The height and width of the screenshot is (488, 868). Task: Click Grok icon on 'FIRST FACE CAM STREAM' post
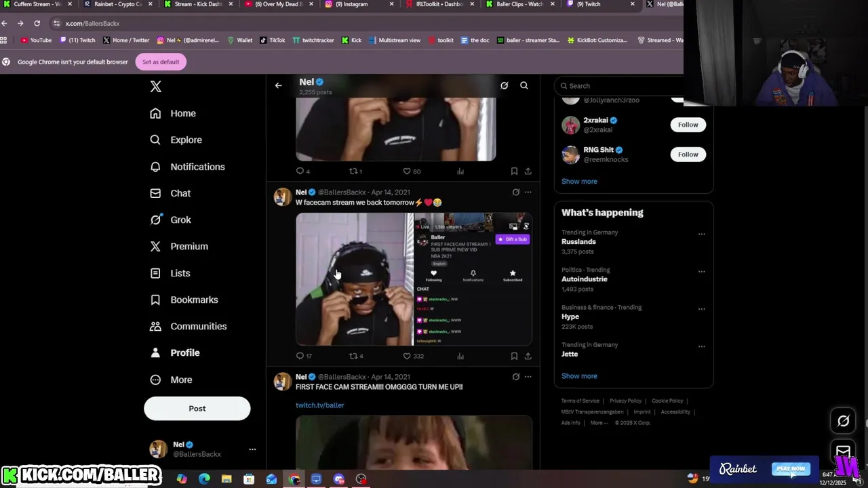point(515,377)
